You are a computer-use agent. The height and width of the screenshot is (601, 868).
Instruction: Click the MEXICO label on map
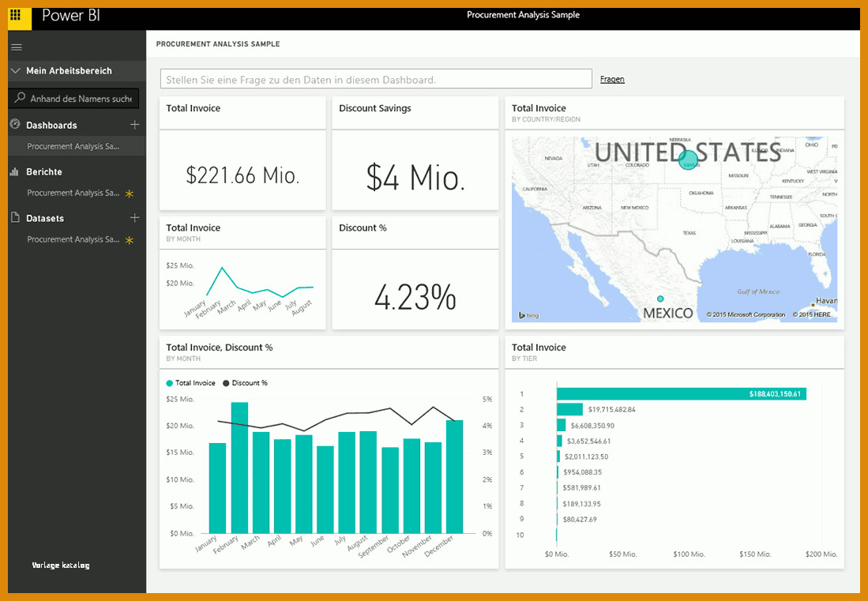point(667,314)
